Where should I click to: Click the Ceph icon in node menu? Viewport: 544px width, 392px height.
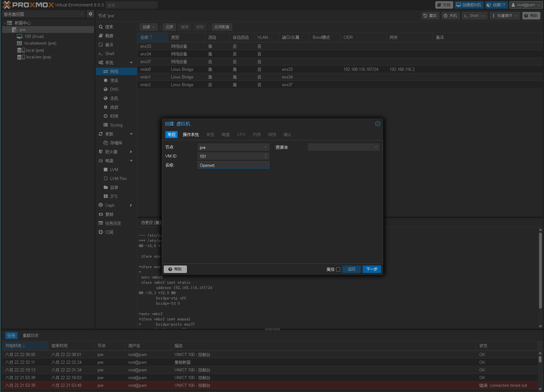pos(101,205)
